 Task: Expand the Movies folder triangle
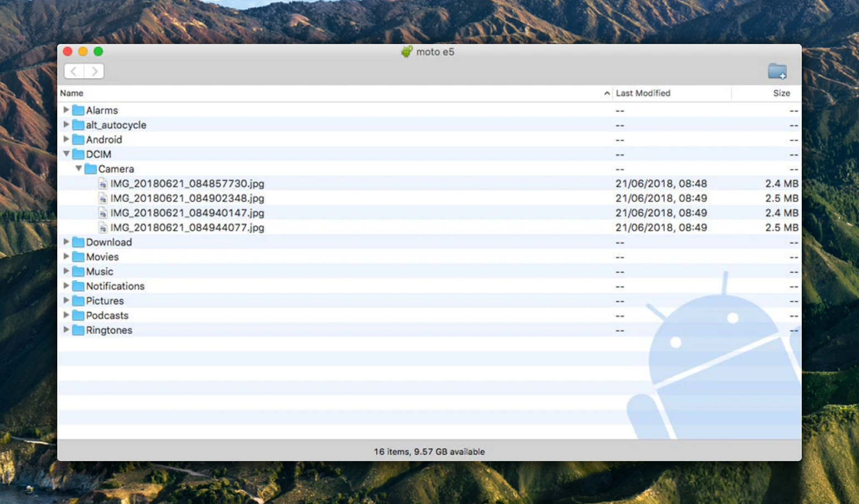(x=66, y=257)
